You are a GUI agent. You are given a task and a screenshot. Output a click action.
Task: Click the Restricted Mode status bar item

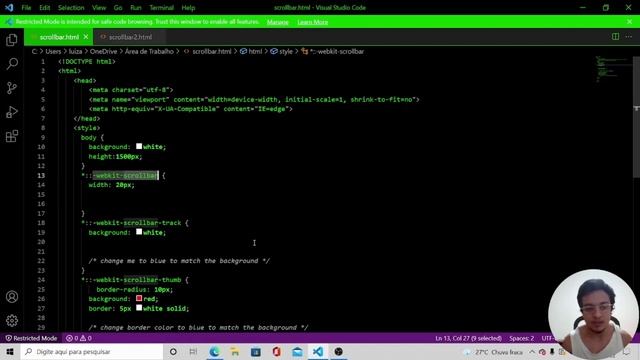pyautogui.click(x=31, y=338)
